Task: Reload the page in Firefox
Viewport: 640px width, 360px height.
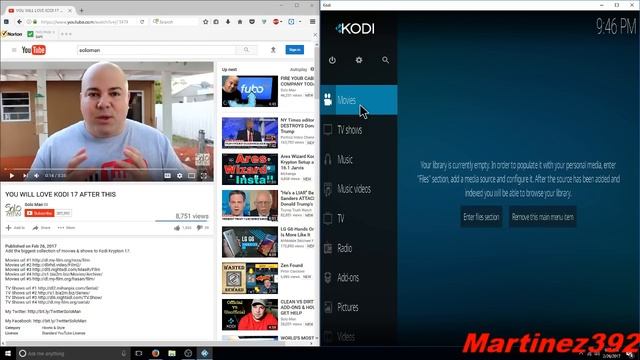Action: pos(142,22)
